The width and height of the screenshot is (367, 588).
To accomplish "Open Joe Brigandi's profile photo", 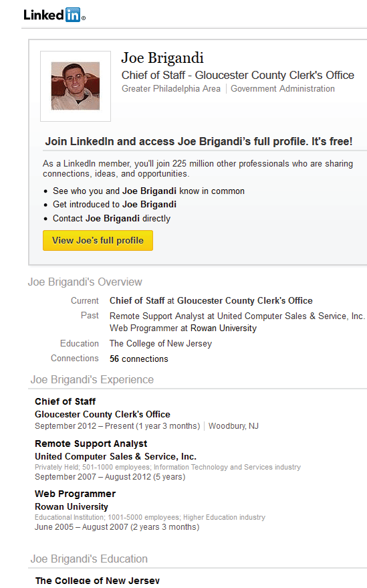I will point(76,86).
